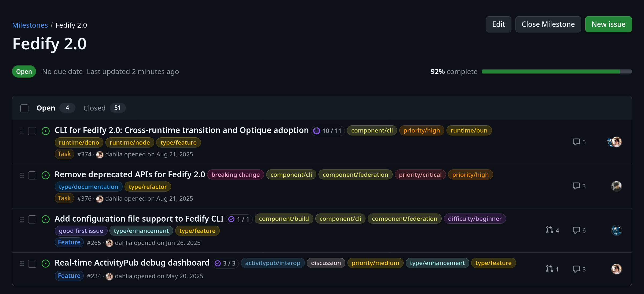This screenshot has width=644, height=294.
Task: Toggle the select-all issues checkbox
Action: click(24, 108)
